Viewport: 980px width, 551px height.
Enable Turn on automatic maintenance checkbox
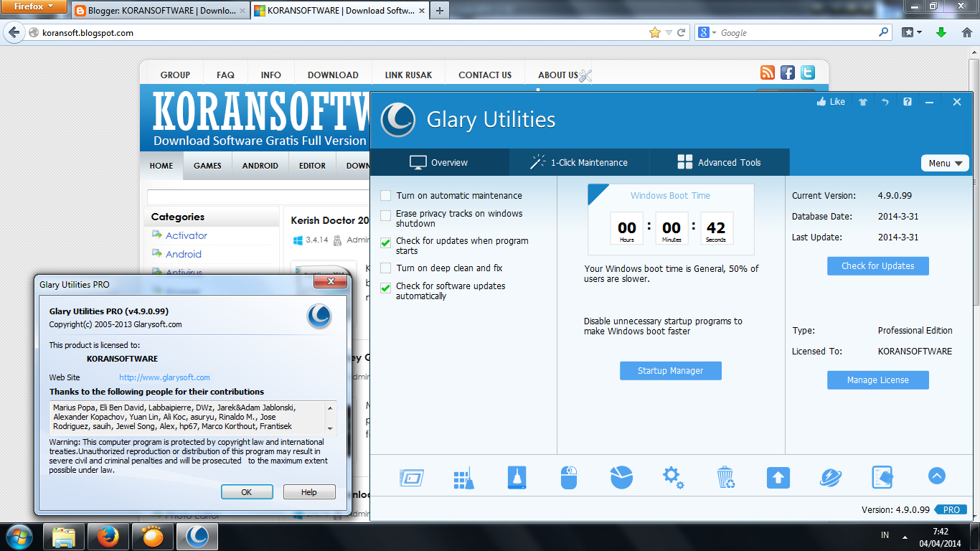point(386,195)
